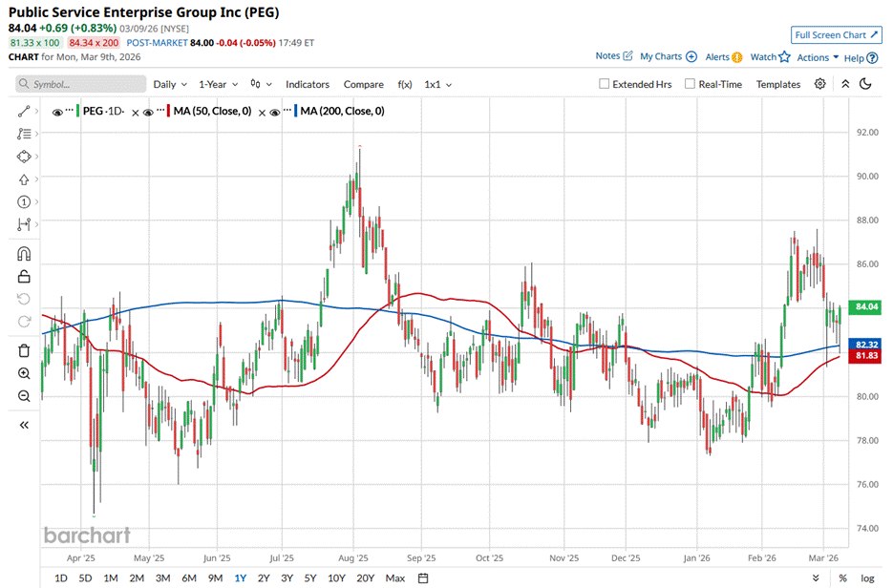The height and width of the screenshot is (588, 893).
Task: Hide the MA (50, Close, 0) line
Action: [x=149, y=112]
